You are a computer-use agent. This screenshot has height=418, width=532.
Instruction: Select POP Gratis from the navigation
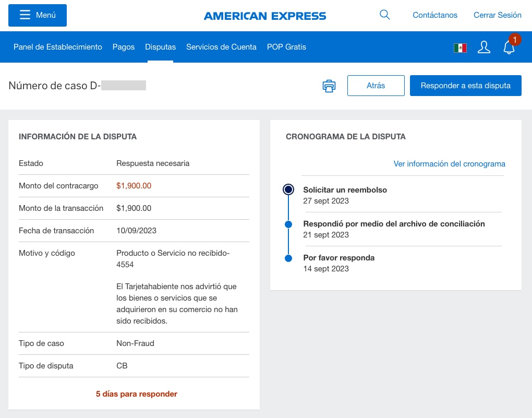click(286, 47)
